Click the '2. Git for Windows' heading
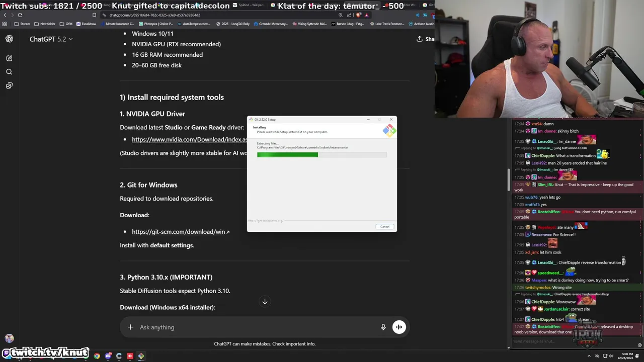The width and height of the screenshot is (644, 362). click(x=148, y=185)
